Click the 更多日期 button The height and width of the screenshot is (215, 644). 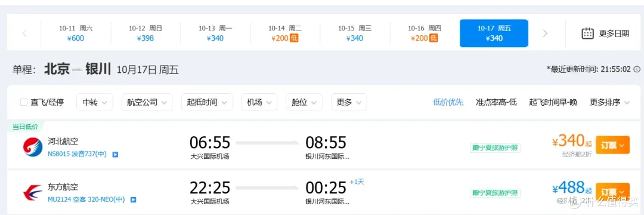coord(605,33)
